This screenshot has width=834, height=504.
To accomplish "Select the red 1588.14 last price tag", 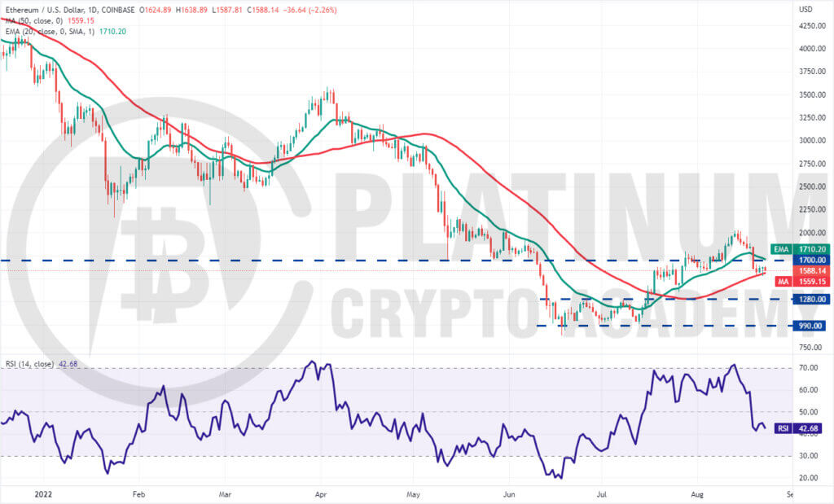I will click(811, 270).
